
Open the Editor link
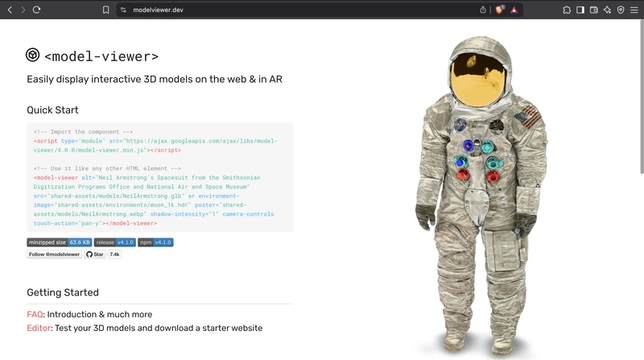[x=39, y=328]
